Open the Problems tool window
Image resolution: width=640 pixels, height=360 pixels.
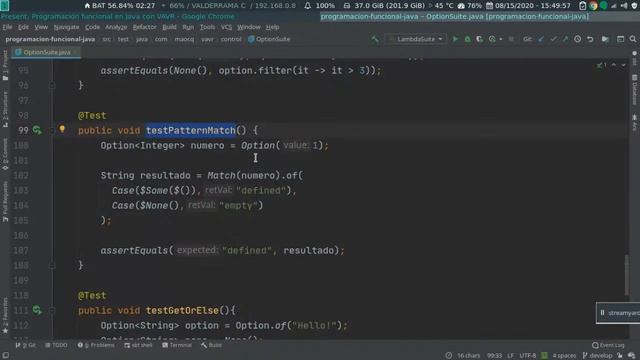pos(96,345)
